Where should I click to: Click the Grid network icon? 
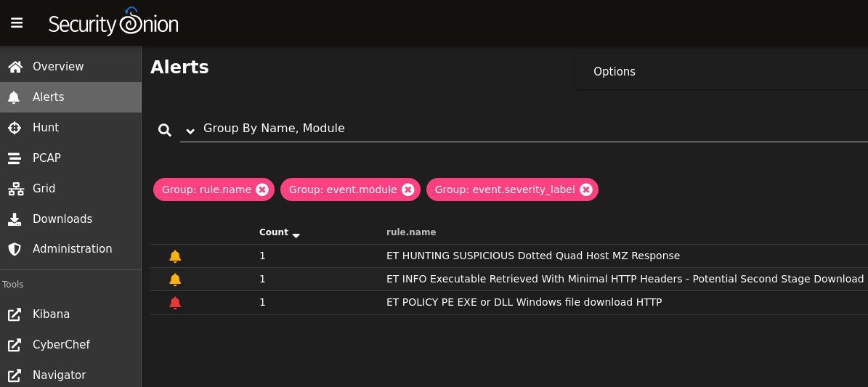click(x=15, y=189)
